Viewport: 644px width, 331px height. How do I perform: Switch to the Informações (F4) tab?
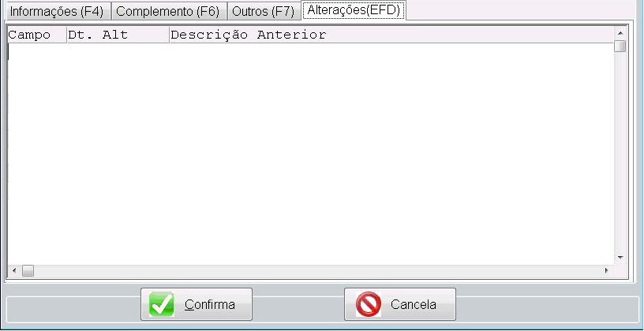click(57, 12)
